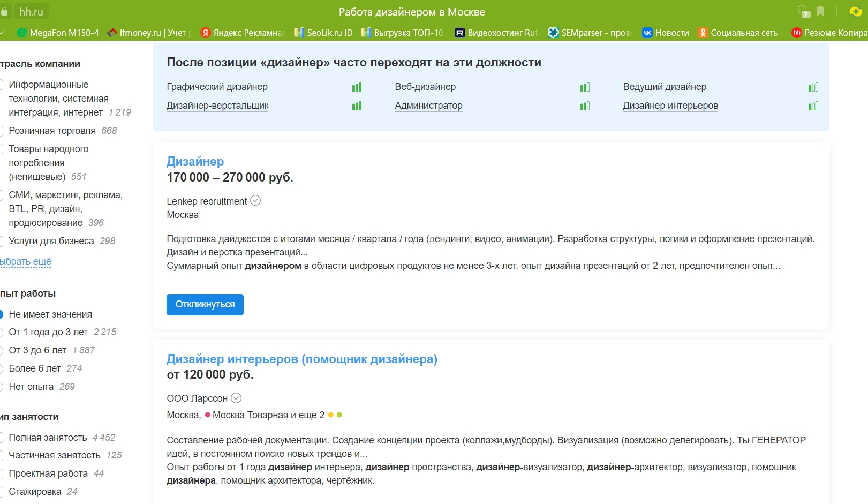Check the Частичная занятость employment filter
Image resolution: width=868 pixels, height=504 pixels.
point(2,455)
